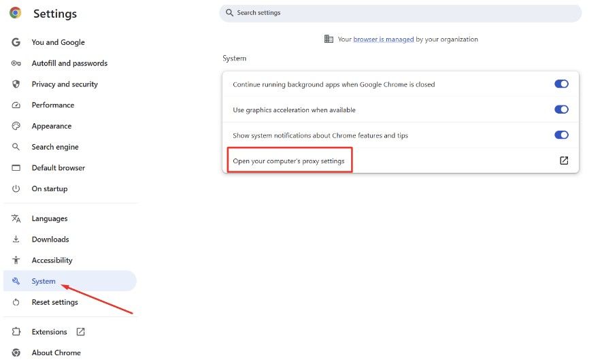Click the Google G icon in sidebar

click(x=16, y=42)
